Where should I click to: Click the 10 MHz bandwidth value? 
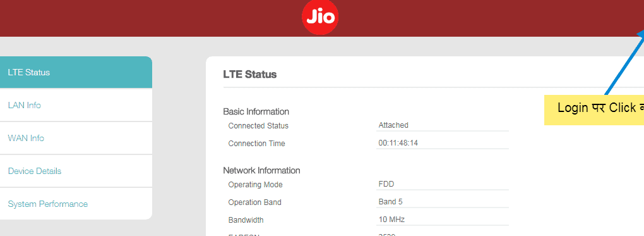click(x=443, y=220)
